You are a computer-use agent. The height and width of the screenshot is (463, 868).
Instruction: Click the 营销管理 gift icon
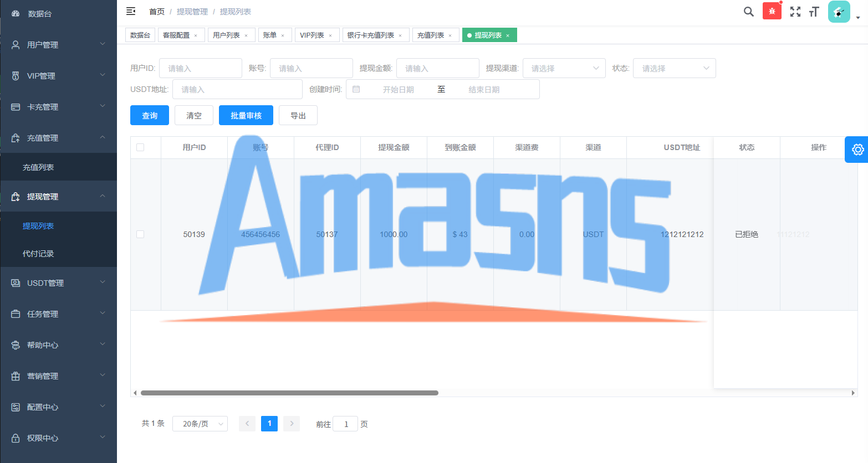pos(16,376)
